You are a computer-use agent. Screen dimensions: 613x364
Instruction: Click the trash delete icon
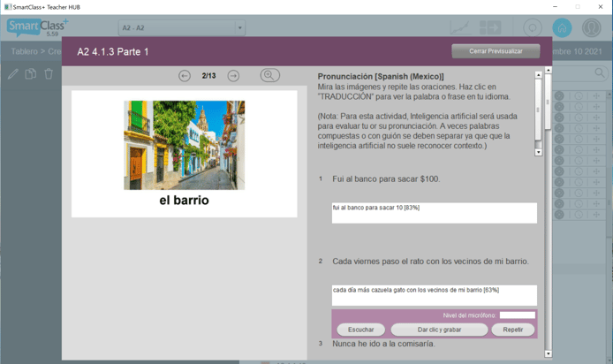tap(49, 73)
